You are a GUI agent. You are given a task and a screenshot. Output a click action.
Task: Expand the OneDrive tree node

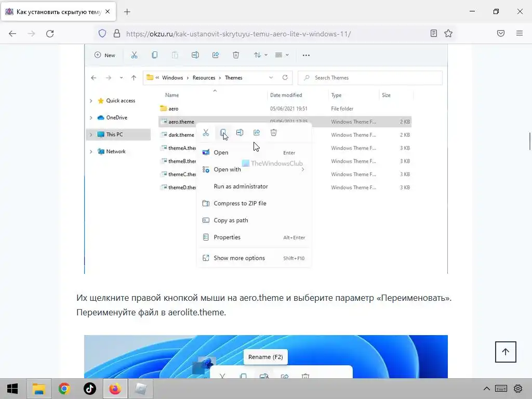(91, 118)
